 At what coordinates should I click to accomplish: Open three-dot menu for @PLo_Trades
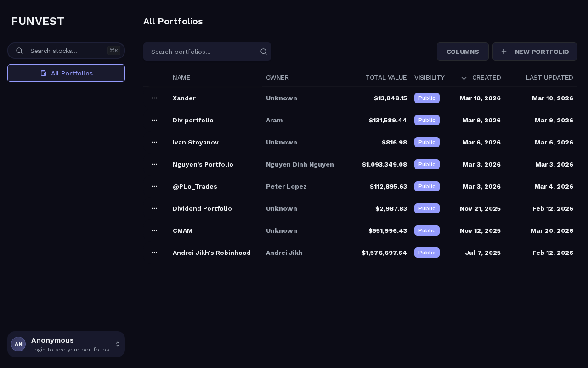pyautogui.click(x=154, y=186)
